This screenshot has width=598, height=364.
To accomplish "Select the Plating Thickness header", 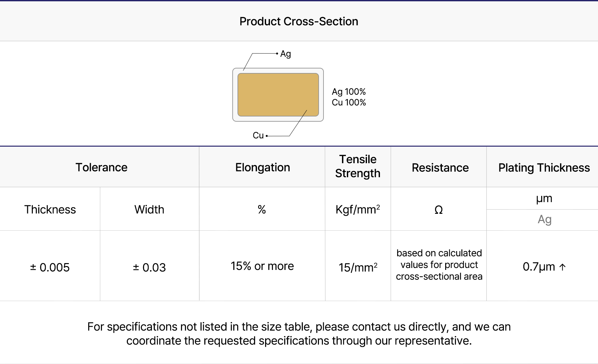I will pyautogui.click(x=544, y=168).
